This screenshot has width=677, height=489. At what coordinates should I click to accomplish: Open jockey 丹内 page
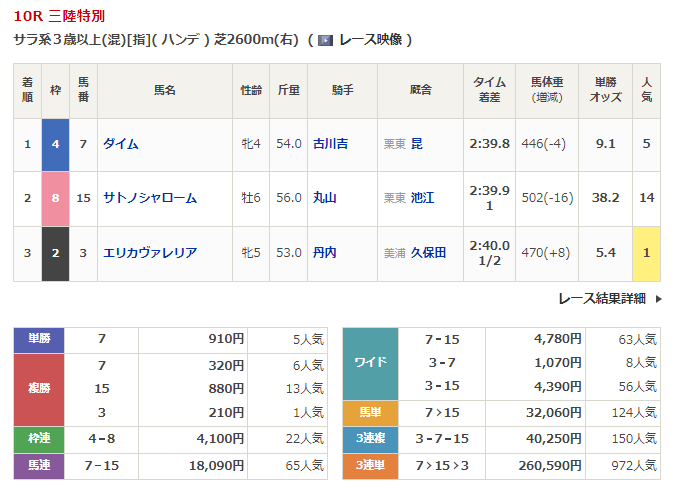323,252
